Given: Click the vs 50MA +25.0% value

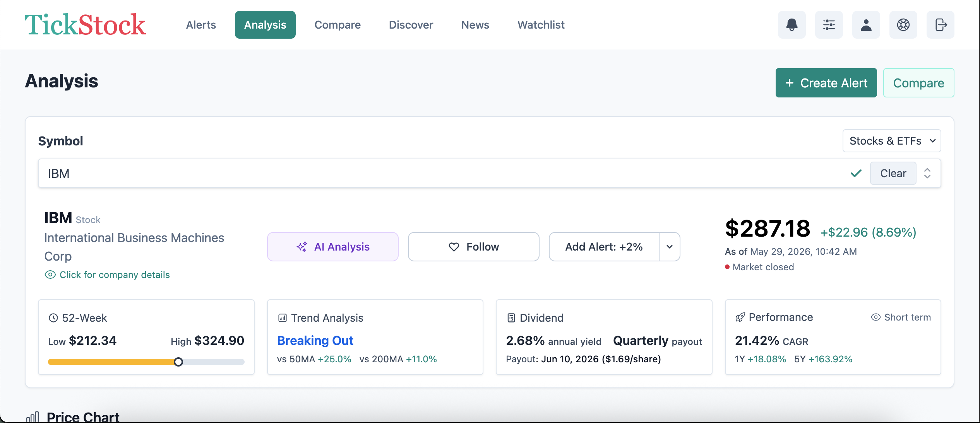Looking at the screenshot, I should click(x=314, y=359).
